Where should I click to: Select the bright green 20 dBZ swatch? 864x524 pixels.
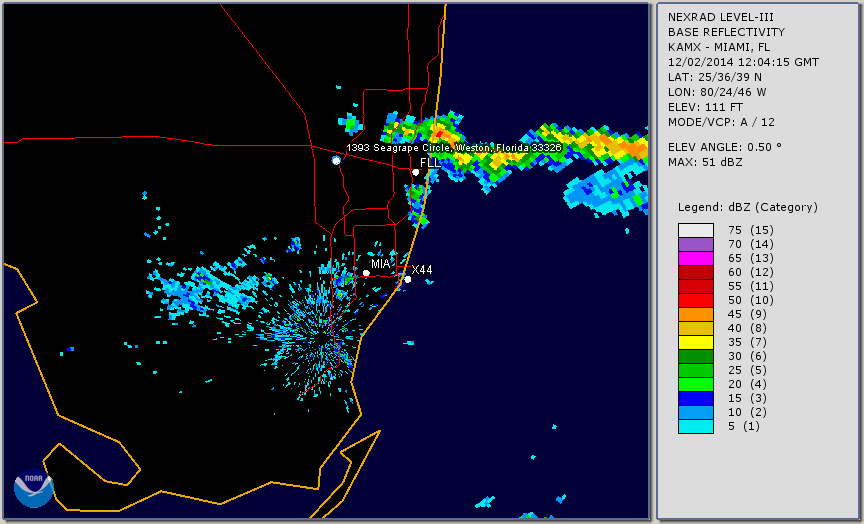[x=696, y=385]
